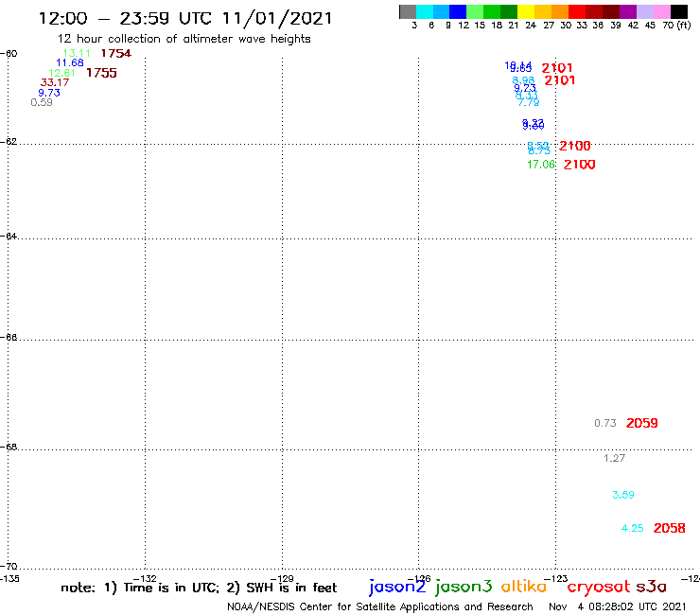Click the cyan wave height value 4.25
This screenshot has width=700, height=615.
click(633, 528)
